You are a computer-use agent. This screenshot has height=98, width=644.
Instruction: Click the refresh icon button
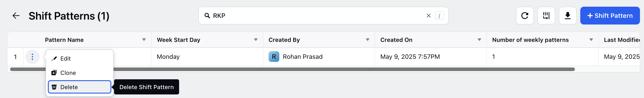click(525, 16)
